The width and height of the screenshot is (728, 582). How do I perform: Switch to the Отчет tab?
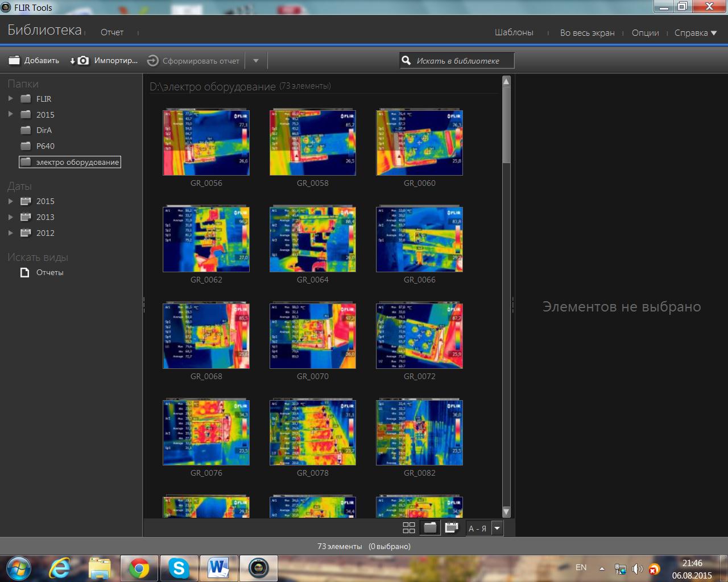pyautogui.click(x=112, y=32)
